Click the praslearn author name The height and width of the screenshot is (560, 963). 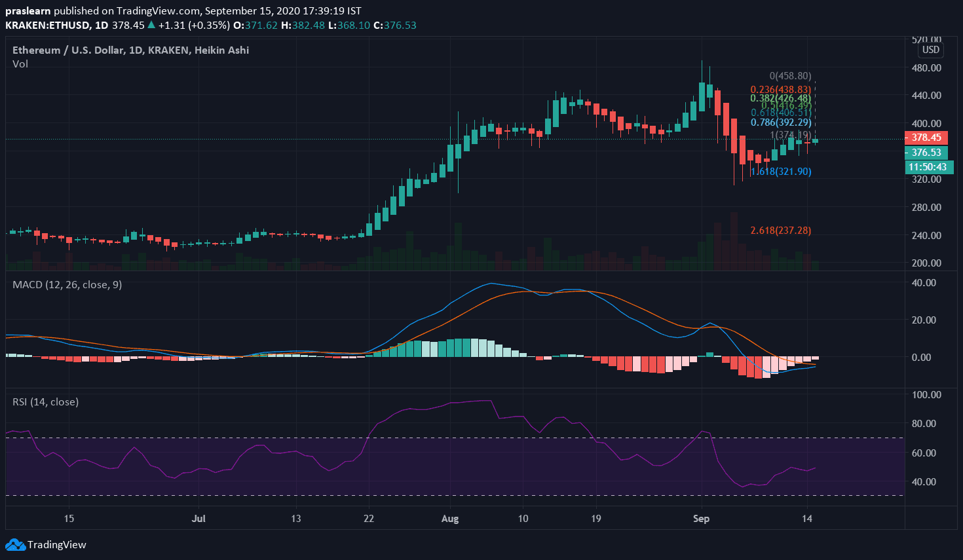(28, 11)
